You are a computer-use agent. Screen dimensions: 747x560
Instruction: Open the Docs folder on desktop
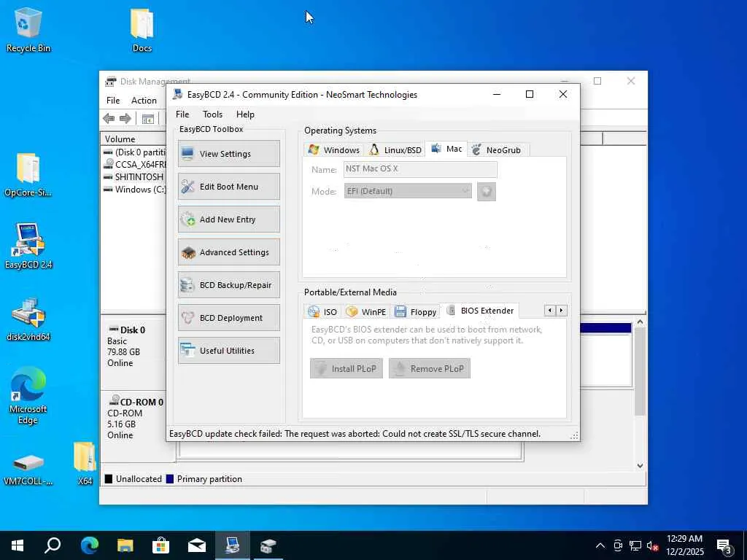pyautogui.click(x=142, y=29)
